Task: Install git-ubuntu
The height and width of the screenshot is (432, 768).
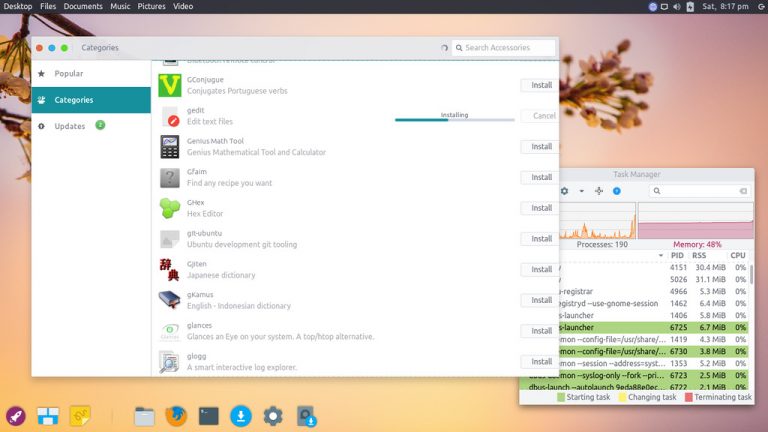Action: [x=539, y=239]
